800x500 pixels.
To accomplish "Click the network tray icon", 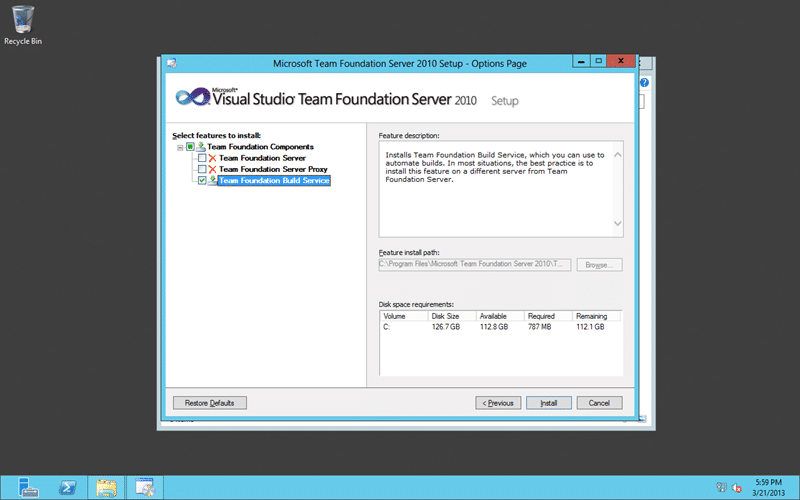I will pyautogui.click(x=721, y=487).
